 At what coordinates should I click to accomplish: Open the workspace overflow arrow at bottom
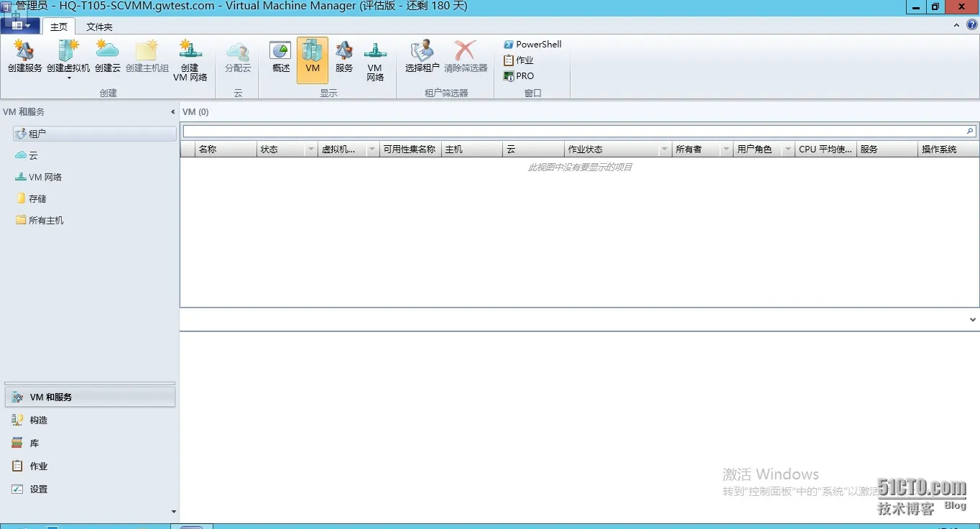pos(173,512)
